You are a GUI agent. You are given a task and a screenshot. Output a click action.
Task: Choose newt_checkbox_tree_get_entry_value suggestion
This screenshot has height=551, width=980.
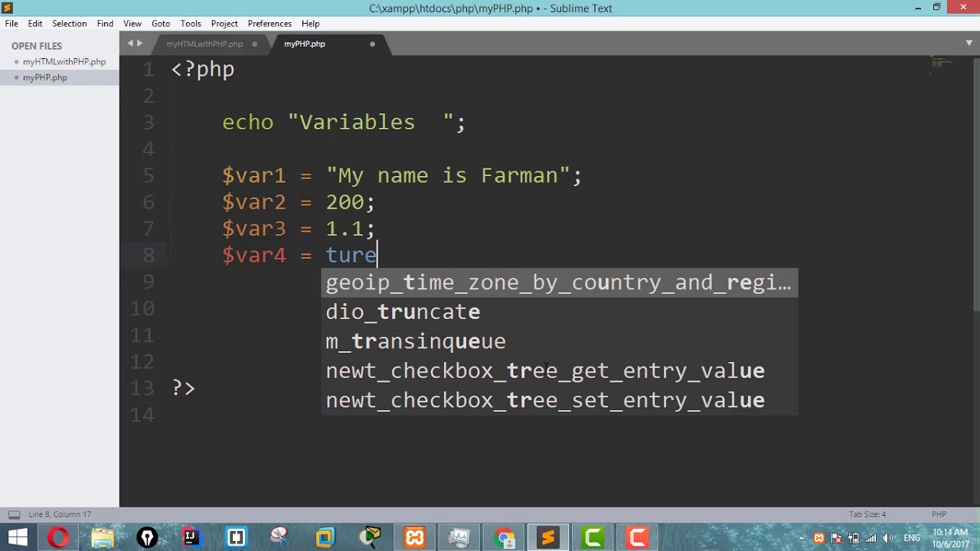560,371
